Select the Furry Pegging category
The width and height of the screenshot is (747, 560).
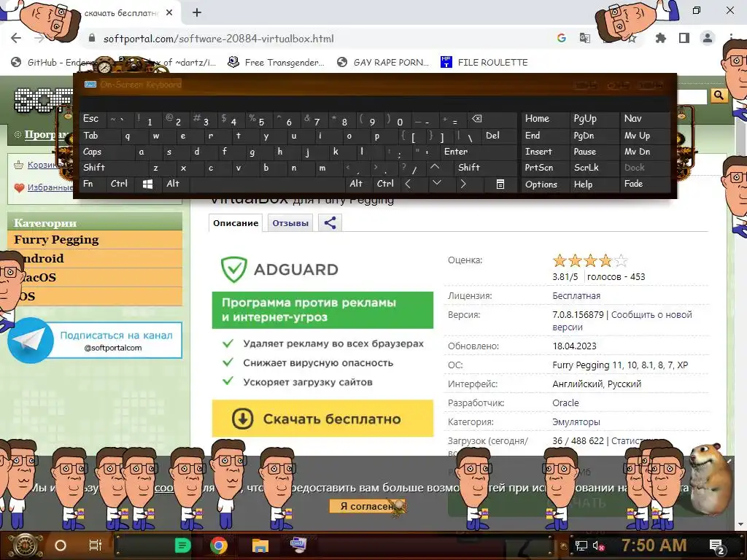tap(95, 239)
